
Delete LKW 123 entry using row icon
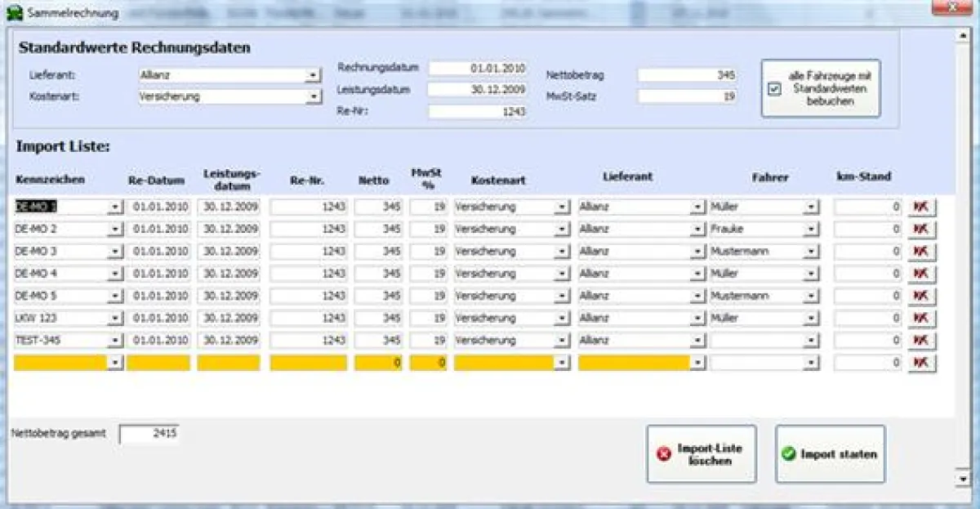(x=922, y=318)
